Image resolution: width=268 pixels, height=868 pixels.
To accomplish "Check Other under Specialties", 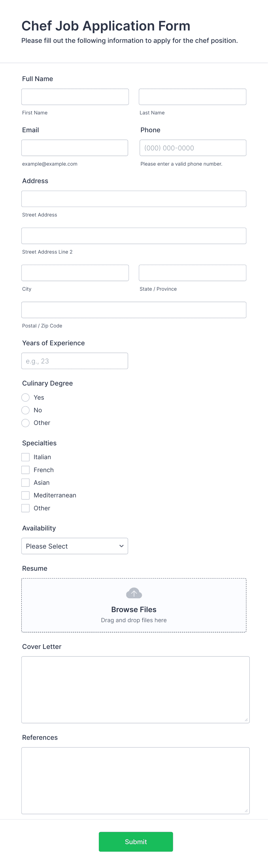I will (x=25, y=508).
